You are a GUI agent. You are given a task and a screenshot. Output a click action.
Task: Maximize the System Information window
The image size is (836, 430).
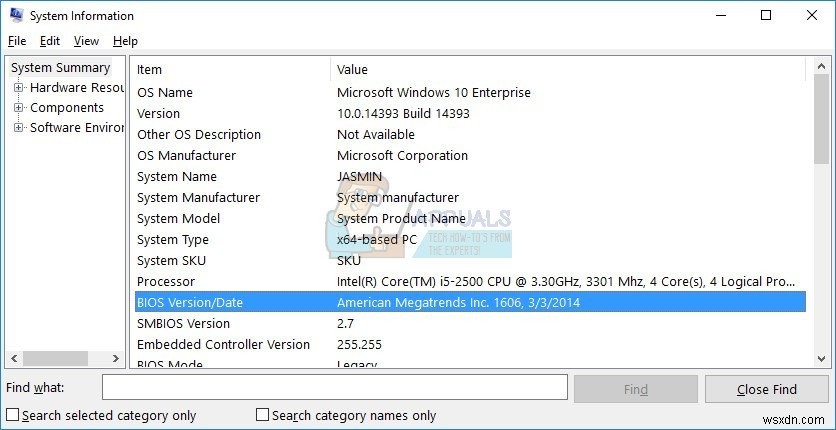(x=766, y=15)
